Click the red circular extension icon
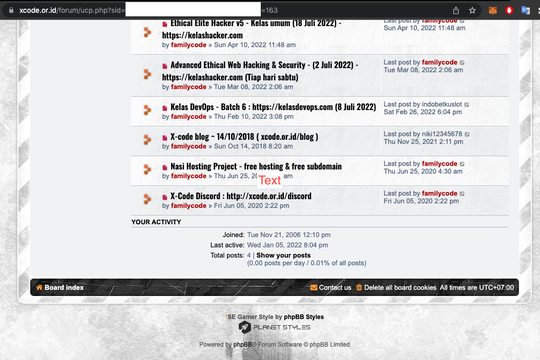540x360 pixels. pyautogui.click(x=509, y=11)
